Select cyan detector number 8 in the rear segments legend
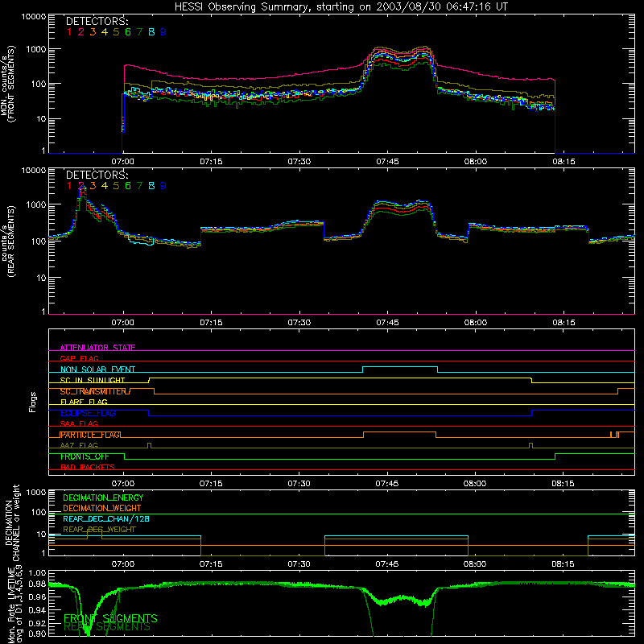This screenshot has height=644, width=644. point(151,186)
